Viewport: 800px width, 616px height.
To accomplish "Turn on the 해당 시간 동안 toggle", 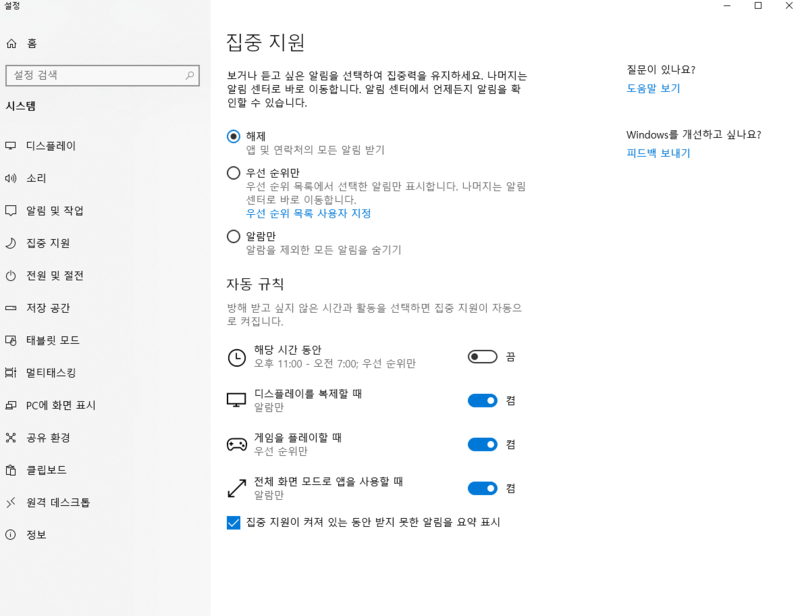I will [482, 357].
